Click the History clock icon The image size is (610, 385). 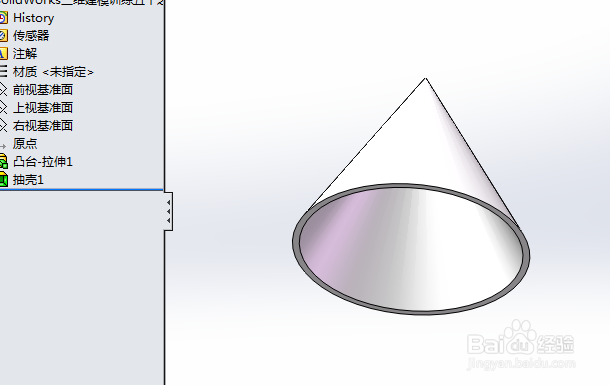coord(3,18)
